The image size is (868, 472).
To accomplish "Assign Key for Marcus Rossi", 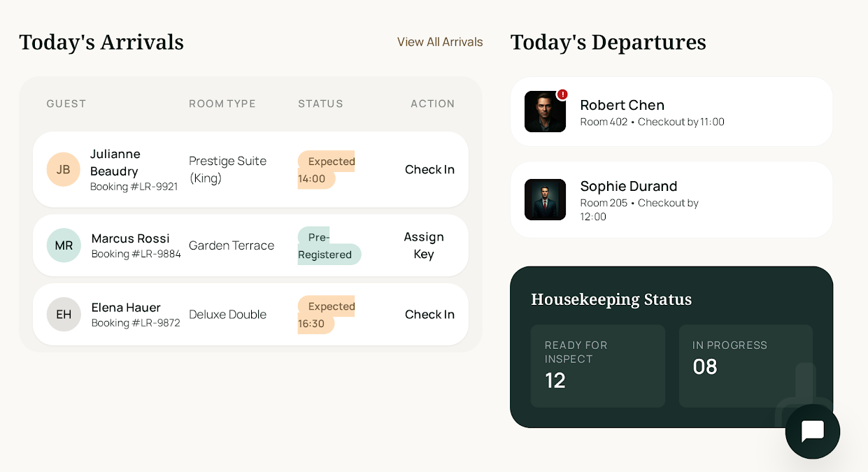I will pos(424,245).
